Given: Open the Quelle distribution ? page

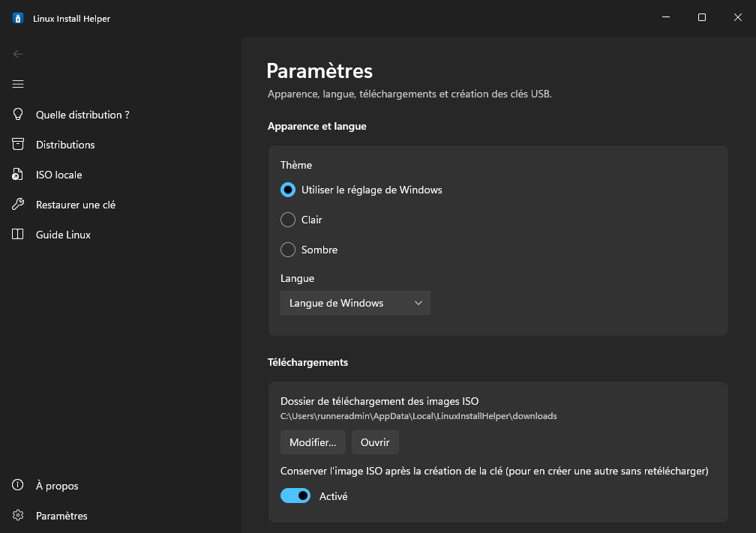Looking at the screenshot, I should tap(82, 115).
